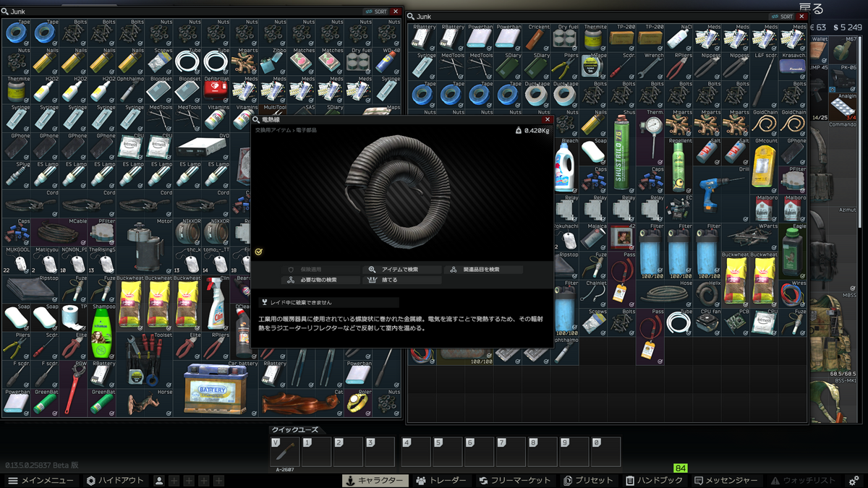Click the MCable coil item

coord(59,232)
